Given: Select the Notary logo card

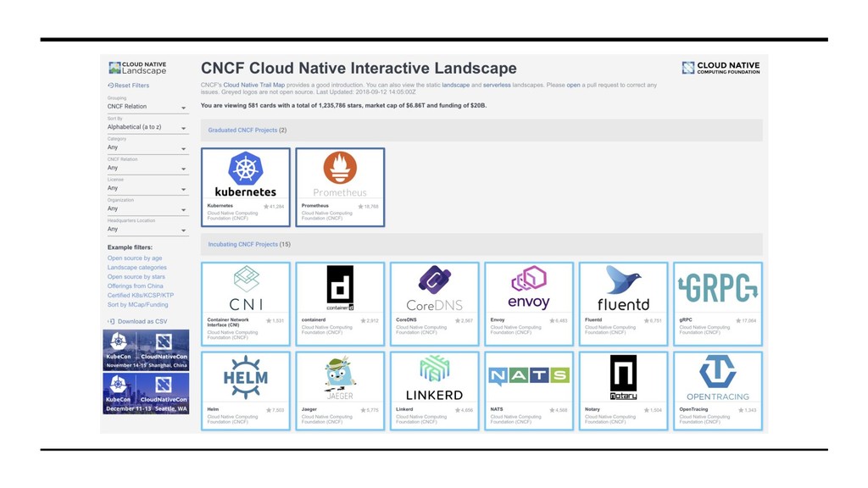Looking at the screenshot, I should (x=623, y=377).
